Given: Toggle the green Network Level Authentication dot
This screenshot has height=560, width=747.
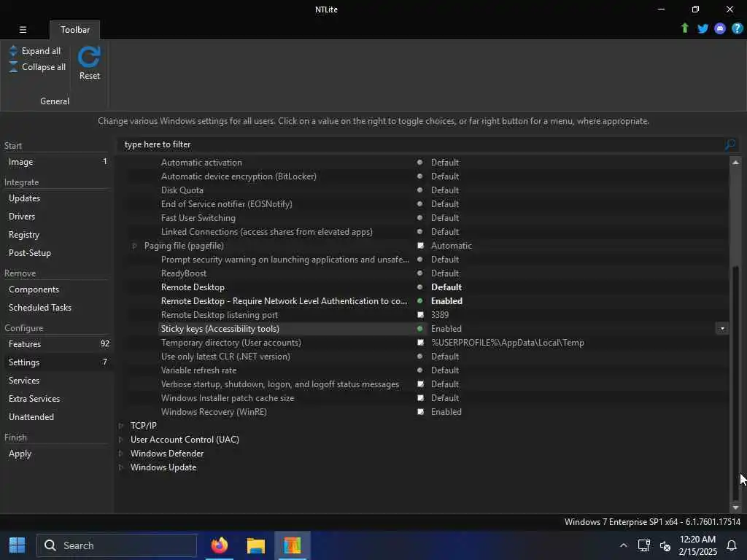Looking at the screenshot, I should (419, 301).
